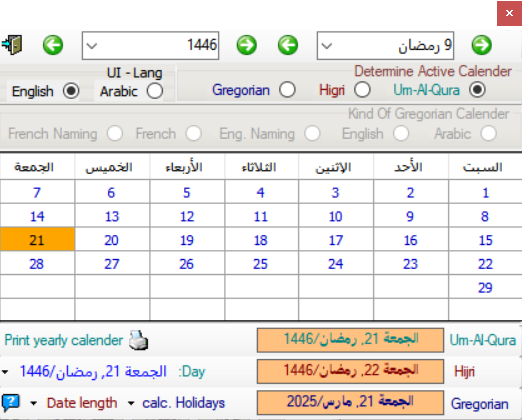Screen dimensions: 522x420
Task: Click the exit door icon
Action: coord(12,45)
